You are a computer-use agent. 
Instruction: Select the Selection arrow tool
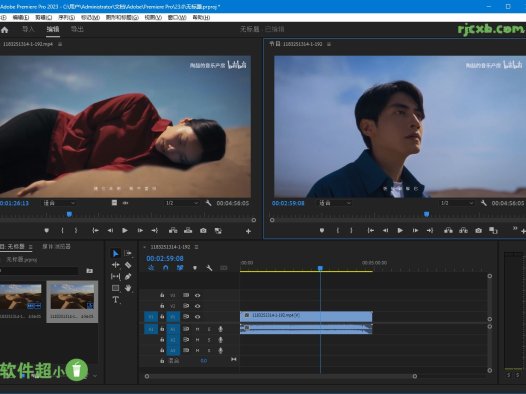tap(115, 253)
